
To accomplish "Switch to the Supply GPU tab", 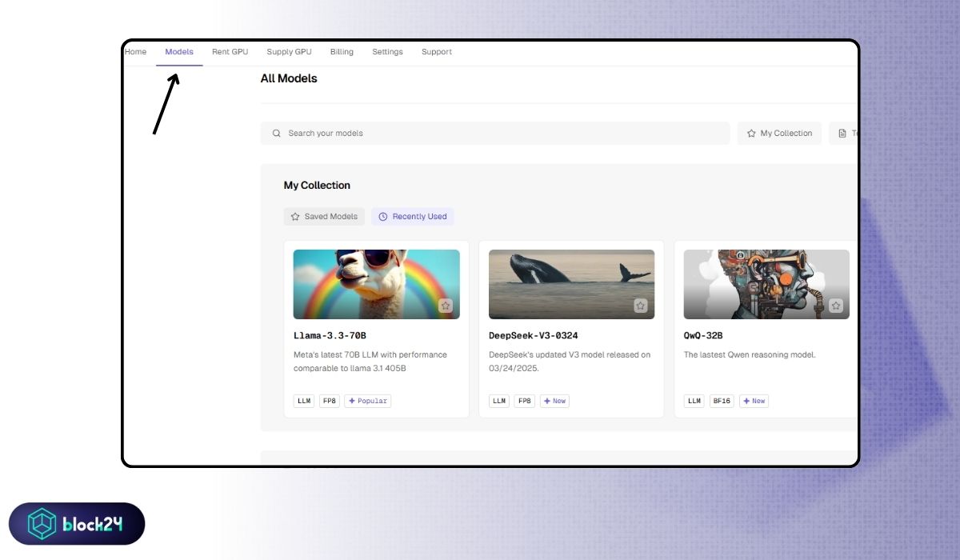I will 290,52.
